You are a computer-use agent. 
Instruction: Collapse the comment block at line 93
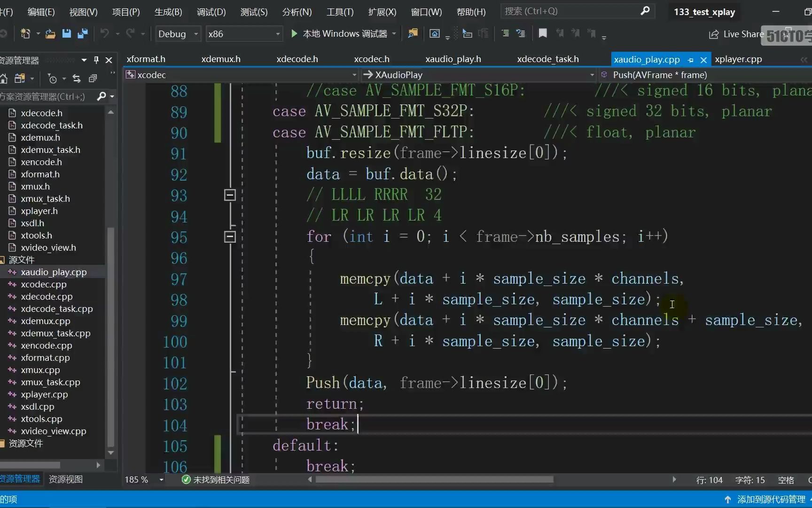[x=230, y=195]
